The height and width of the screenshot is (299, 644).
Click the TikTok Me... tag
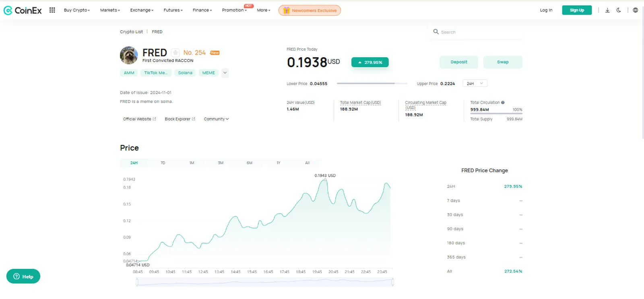tap(156, 73)
